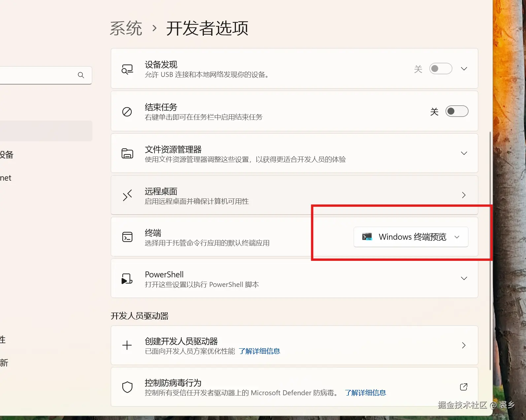The height and width of the screenshot is (420, 526).
Task: Click the plus icon for 创建开发人员驱动器
Action: click(127, 345)
